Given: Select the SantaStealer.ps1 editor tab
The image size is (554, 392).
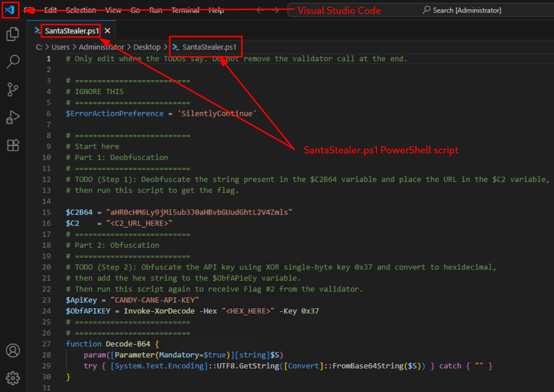Looking at the screenshot, I should (x=71, y=30).
